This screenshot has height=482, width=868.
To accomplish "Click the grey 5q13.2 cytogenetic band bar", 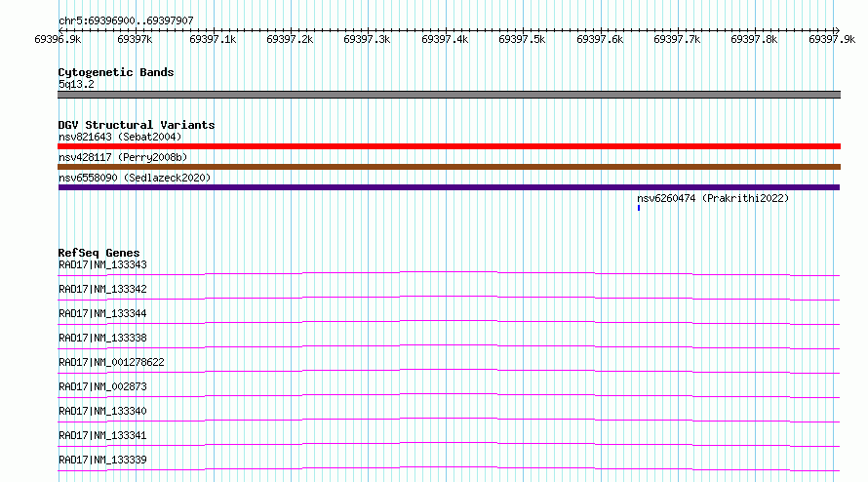I will [449, 95].
